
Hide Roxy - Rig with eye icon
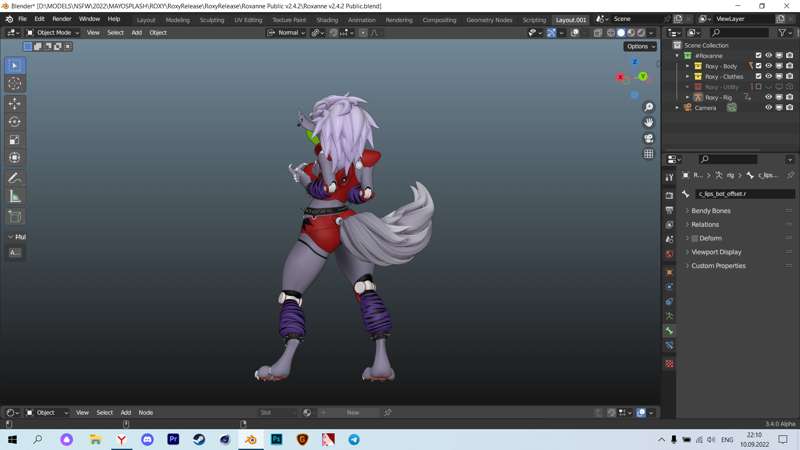[768, 97]
